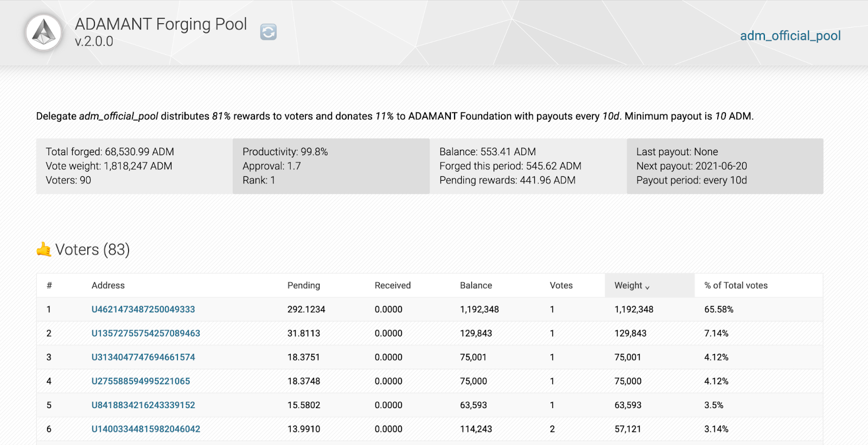Open voter address U4621473487250049333
This screenshot has height=445, width=868.
143,309
